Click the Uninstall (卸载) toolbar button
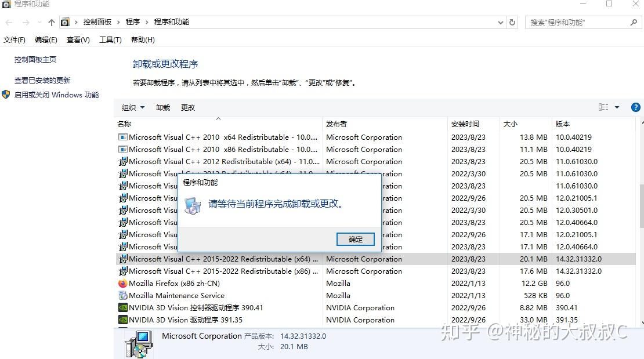Screen dimensions: 644x359 pyautogui.click(x=162, y=108)
